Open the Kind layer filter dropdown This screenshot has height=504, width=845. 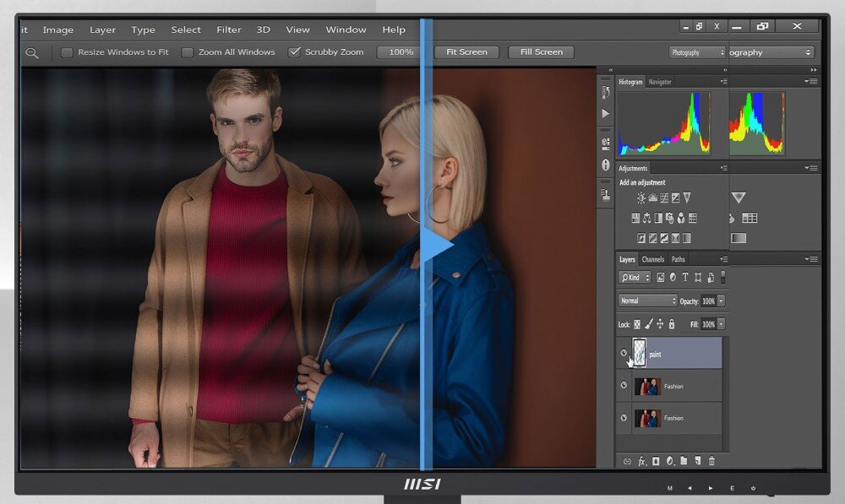point(635,278)
